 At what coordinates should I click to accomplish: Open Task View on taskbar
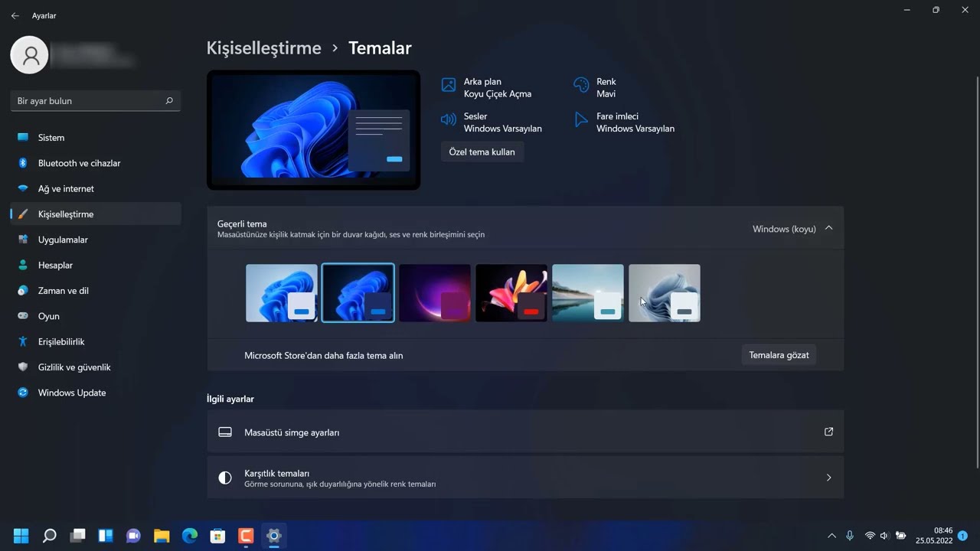pos(77,536)
